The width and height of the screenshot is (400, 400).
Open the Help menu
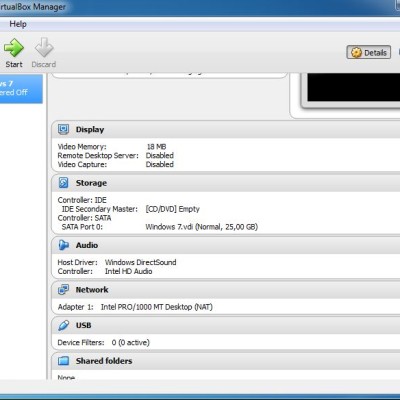pos(18,24)
